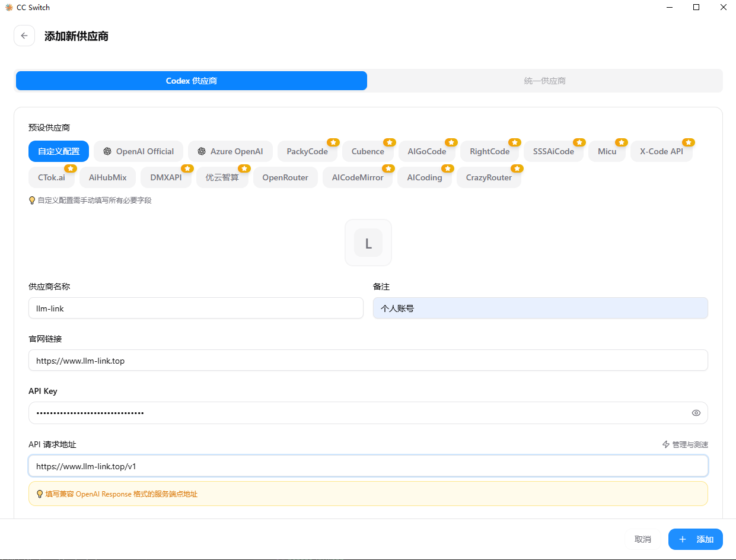Click the star badge on CrazyRouter
This screenshot has height=560, width=736.
(517, 168)
